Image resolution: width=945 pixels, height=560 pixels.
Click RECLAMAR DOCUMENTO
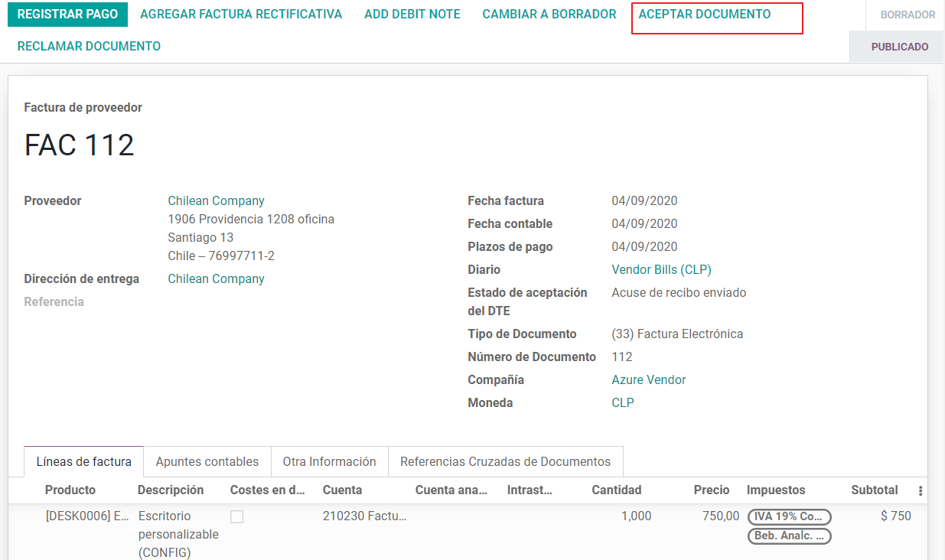pyautogui.click(x=87, y=46)
